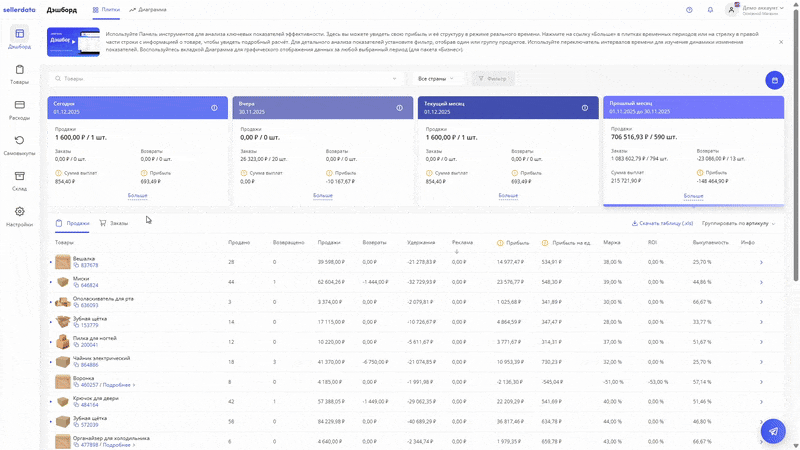The image size is (800, 450).
Task: Open the Расходы section in sidebar
Action: pyautogui.click(x=19, y=110)
